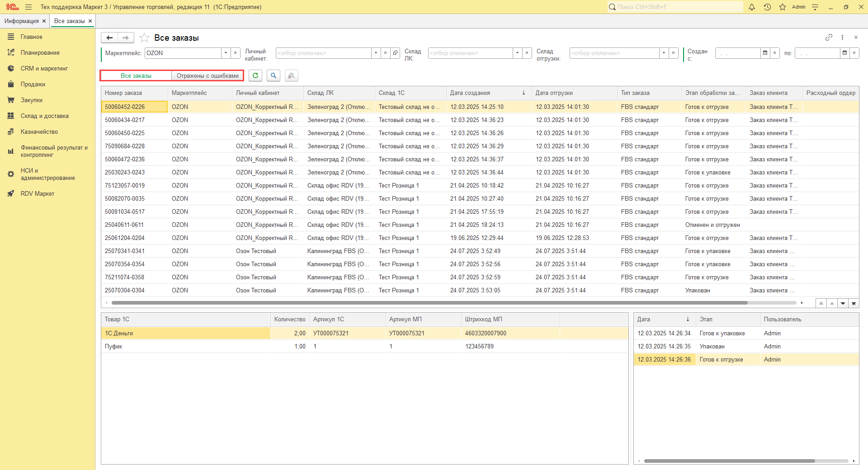Click the refresh list icon button

click(x=255, y=75)
